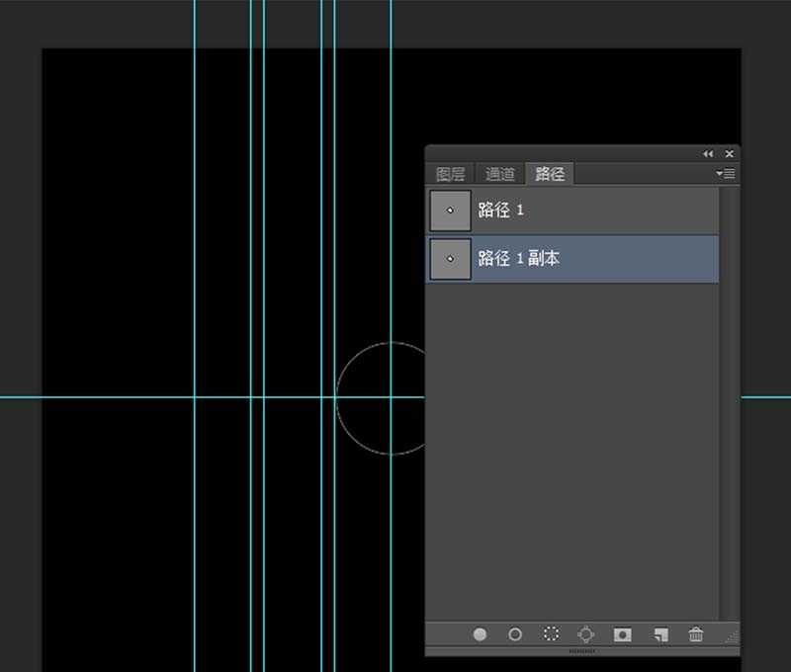Click the 路径 1 thumbnail
This screenshot has height=672, width=791.
(x=451, y=210)
